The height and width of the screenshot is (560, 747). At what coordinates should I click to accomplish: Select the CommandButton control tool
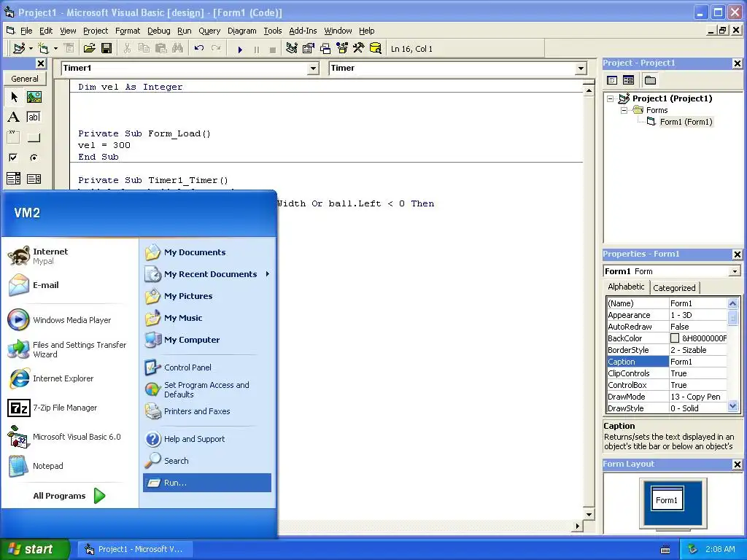click(34, 138)
